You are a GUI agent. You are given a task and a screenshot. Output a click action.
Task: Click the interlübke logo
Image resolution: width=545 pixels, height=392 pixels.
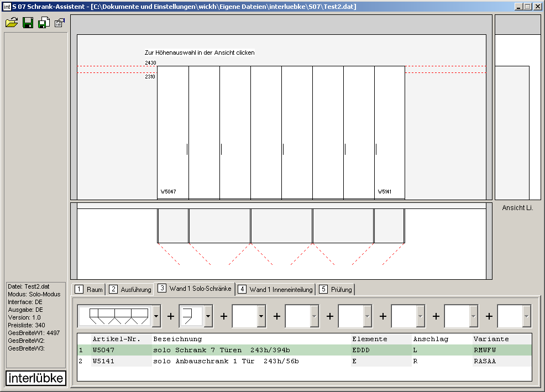(36, 378)
